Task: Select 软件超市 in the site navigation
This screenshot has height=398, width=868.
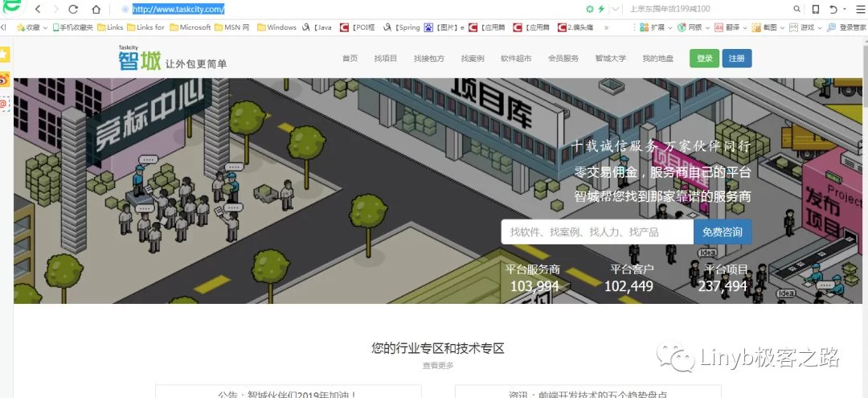Action: [x=516, y=59]
